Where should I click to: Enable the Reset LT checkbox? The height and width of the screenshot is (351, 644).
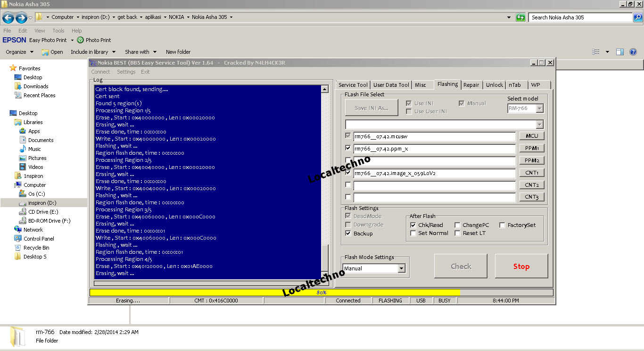[457, 233]
